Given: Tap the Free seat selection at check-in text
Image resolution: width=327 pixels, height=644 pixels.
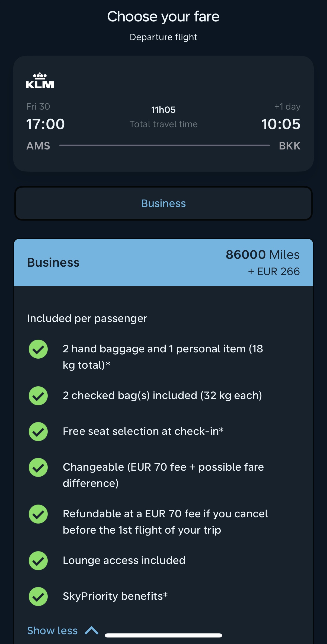Looking at the screenshot, I should tap(143, 431).
